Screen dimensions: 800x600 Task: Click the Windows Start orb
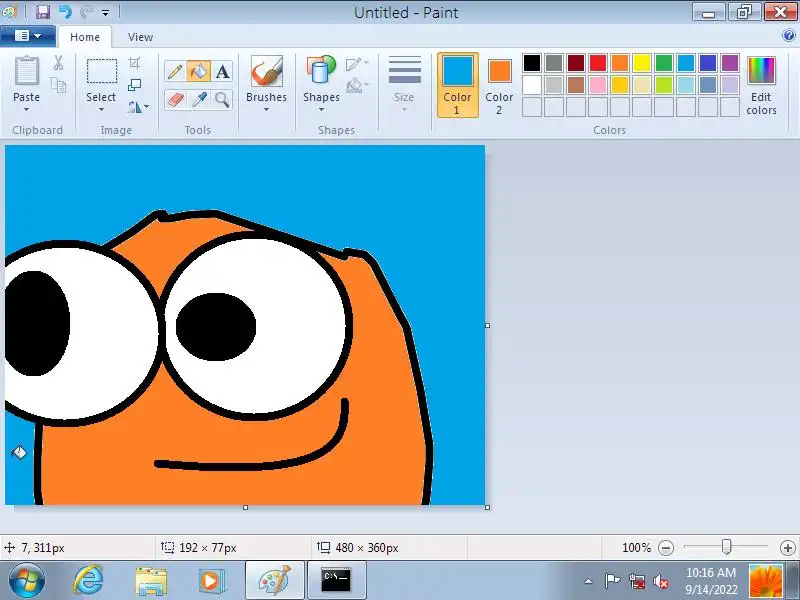coord(27,581)
